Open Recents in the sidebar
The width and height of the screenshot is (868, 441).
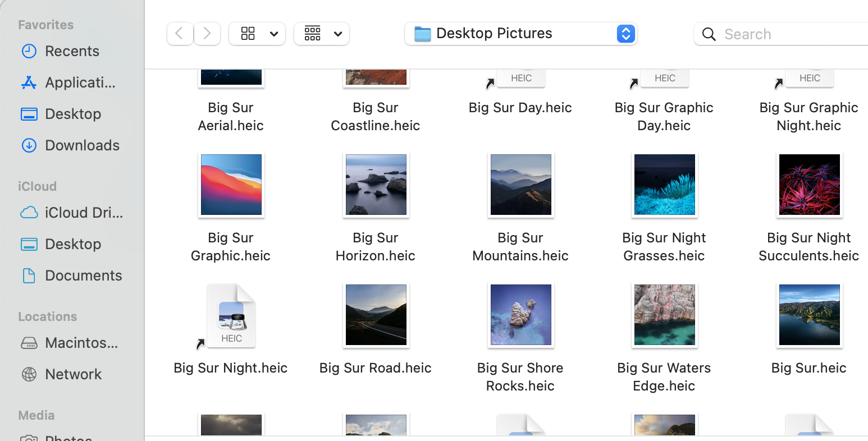coord(72,51)
